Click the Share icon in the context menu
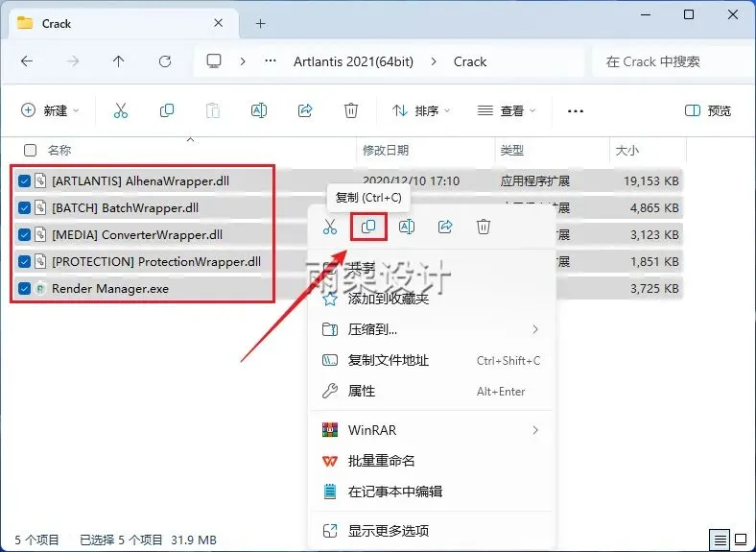The height and width of the screenshot is (552, 756). [445, 227]
